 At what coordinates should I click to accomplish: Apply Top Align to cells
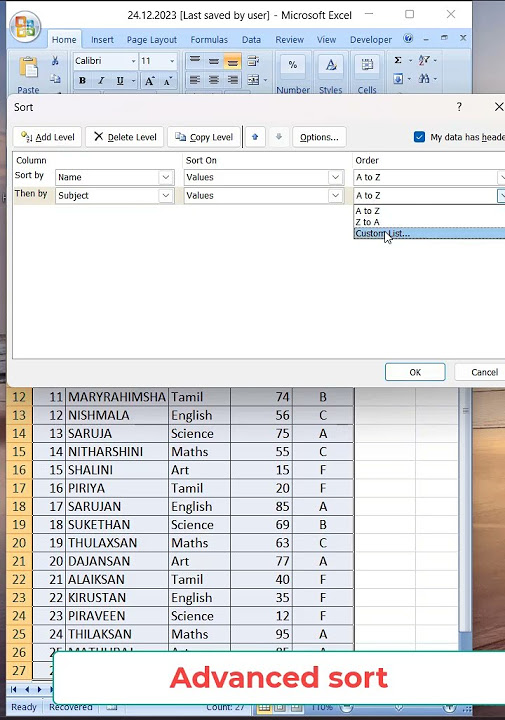tap(195, 61)
